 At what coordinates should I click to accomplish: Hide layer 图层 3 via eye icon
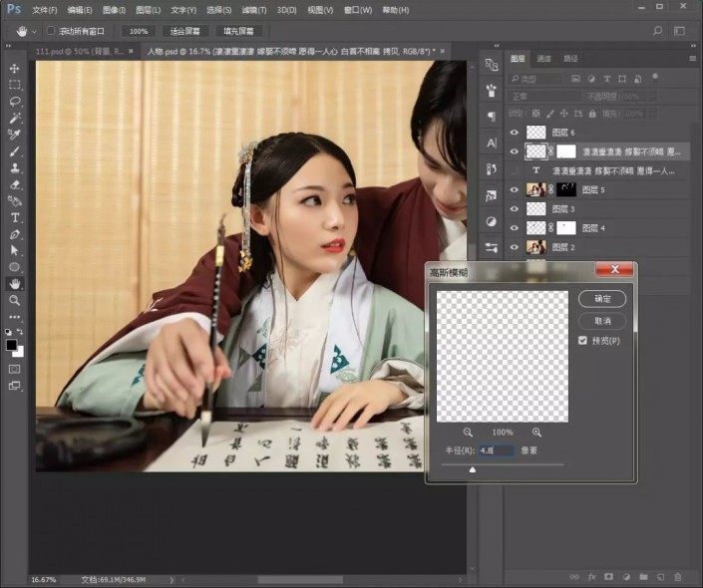[515, 209]
